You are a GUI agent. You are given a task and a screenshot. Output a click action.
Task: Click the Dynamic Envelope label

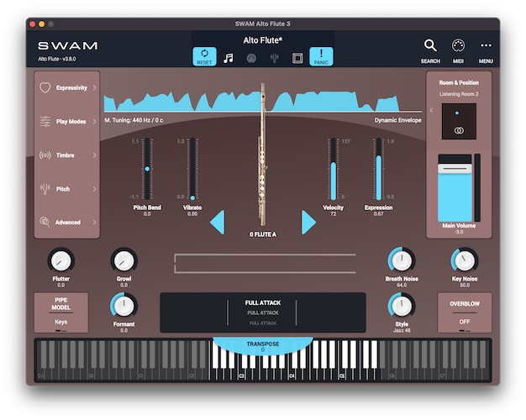[x=397, y=120]
